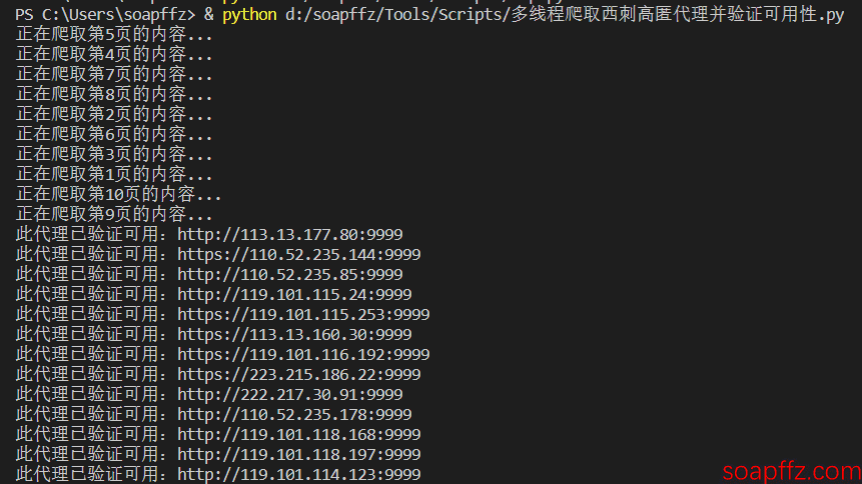
Task: Click the yellow python keyword in the command
Action: 249,15
